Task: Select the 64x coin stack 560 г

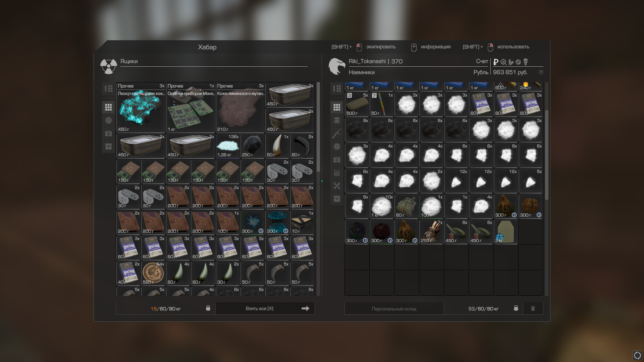Action: [154, 273]
